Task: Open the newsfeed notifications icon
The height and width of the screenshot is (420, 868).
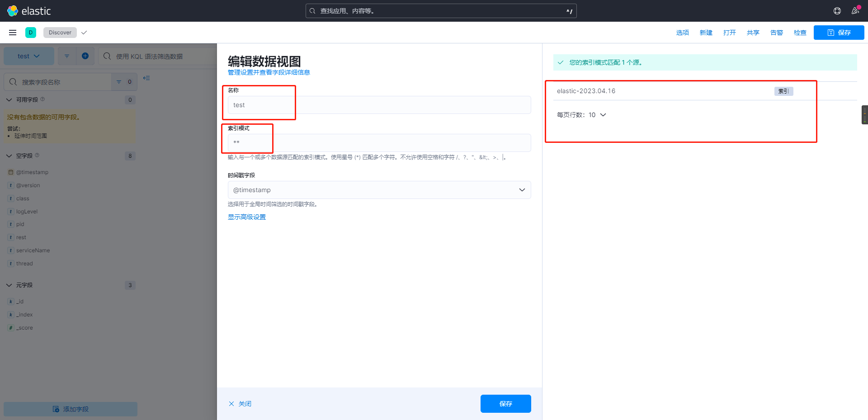Action: pos(855,11)
